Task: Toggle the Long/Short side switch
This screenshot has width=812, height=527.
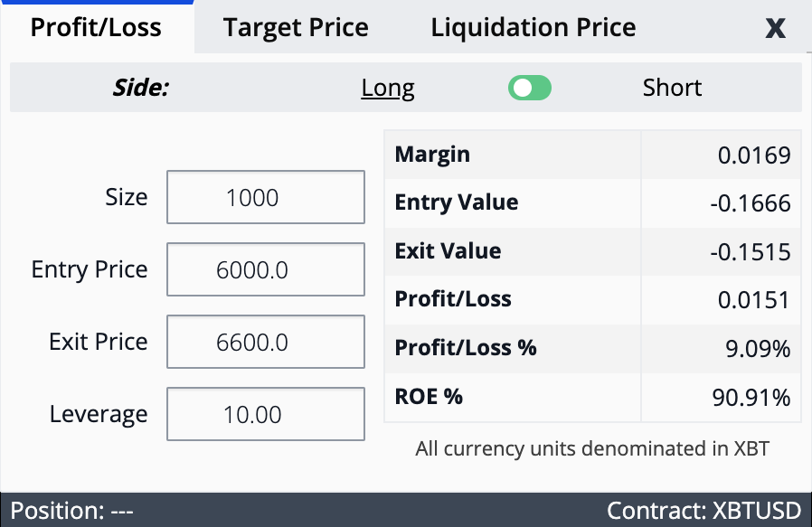Action: point(529,88)
